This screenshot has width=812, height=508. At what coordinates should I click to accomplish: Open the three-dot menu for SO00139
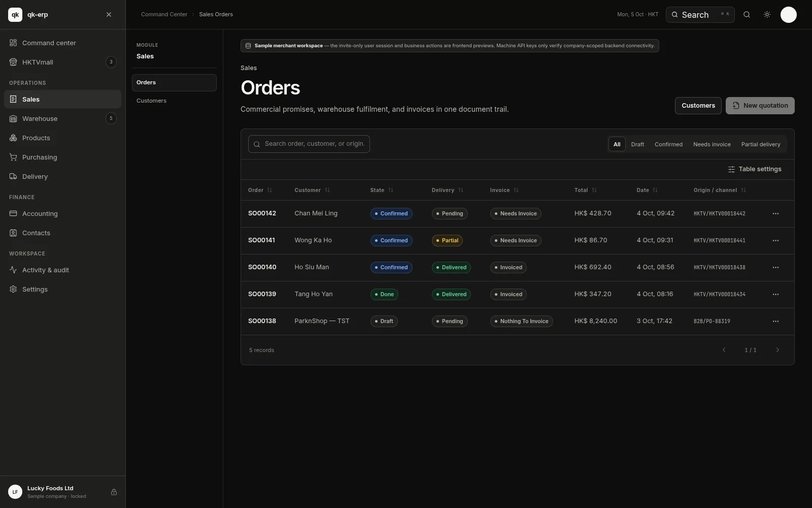coord(775,294)
